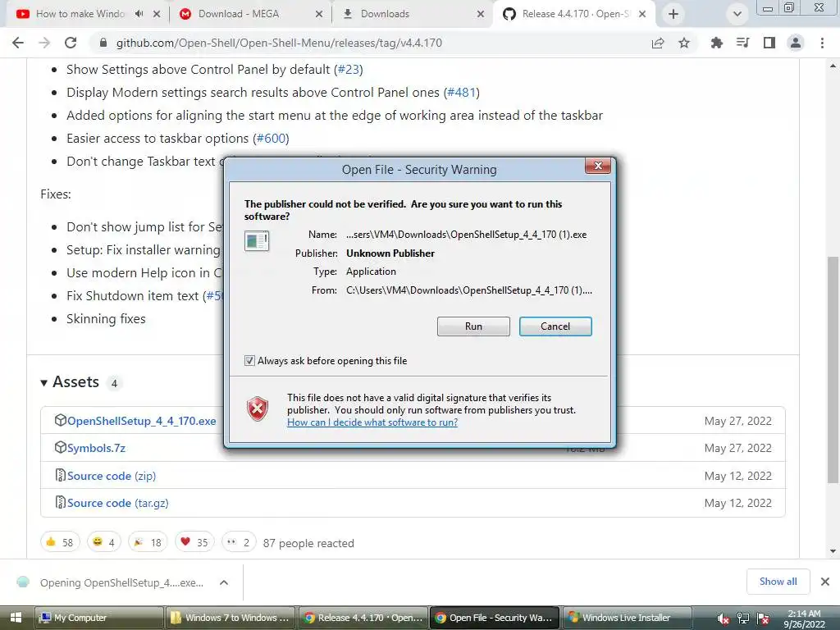This screenshot has height=630, width=840.
Task: Click the hooray reaction with 18
Action: (x=148, y=542)
